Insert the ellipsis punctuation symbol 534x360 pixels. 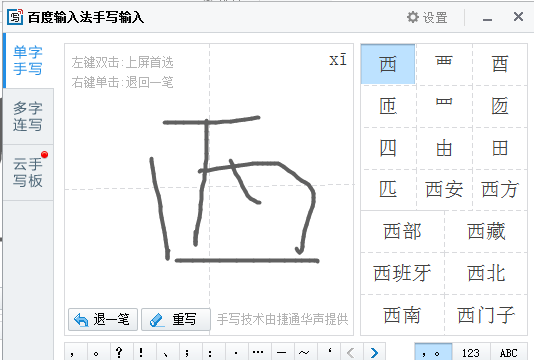point(258,353)
